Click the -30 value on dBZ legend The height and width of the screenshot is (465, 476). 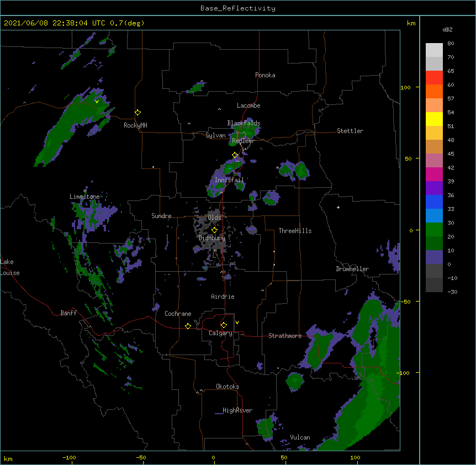(452, 292)
